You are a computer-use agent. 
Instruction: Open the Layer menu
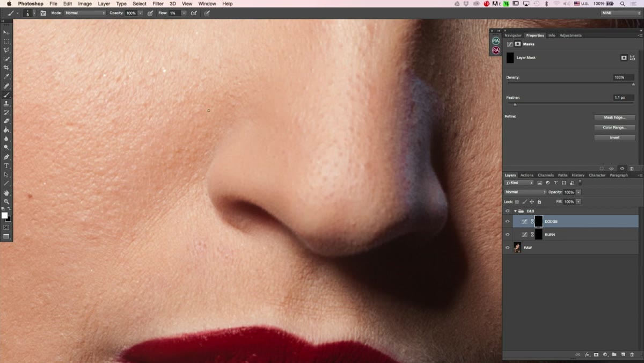point(104,4)
